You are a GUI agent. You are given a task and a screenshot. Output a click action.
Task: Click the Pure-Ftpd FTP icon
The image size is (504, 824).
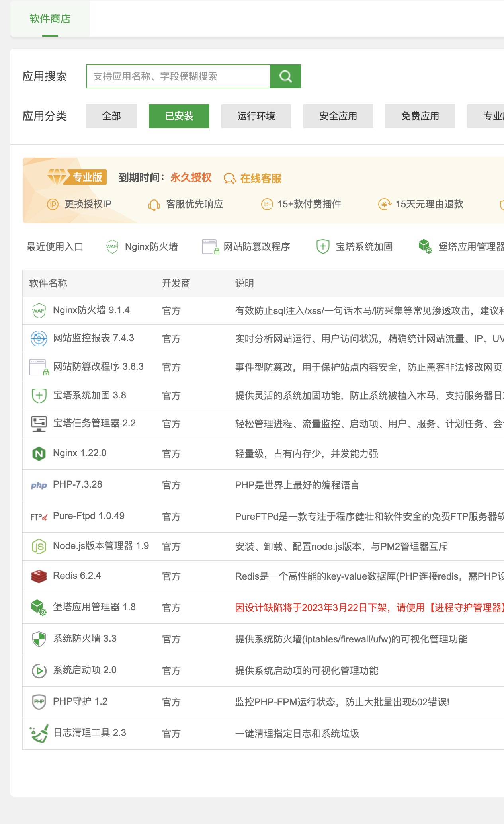[x=39, y=517]
